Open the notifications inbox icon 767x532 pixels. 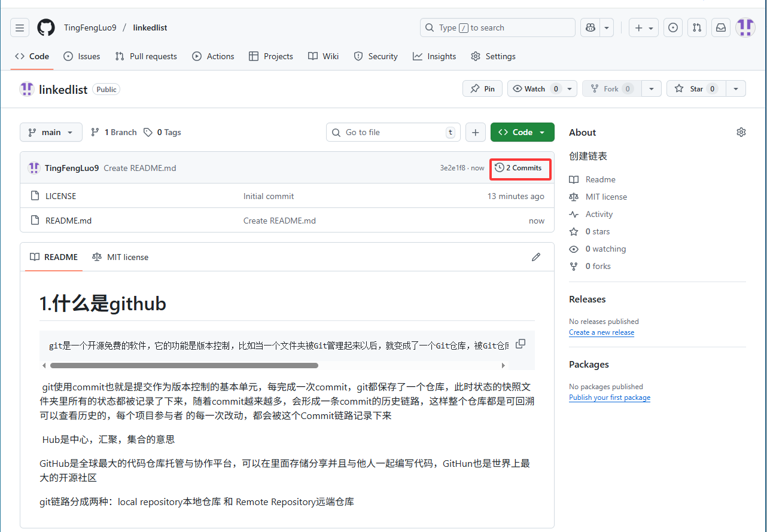pyautogui.click(x=721, y=27)
